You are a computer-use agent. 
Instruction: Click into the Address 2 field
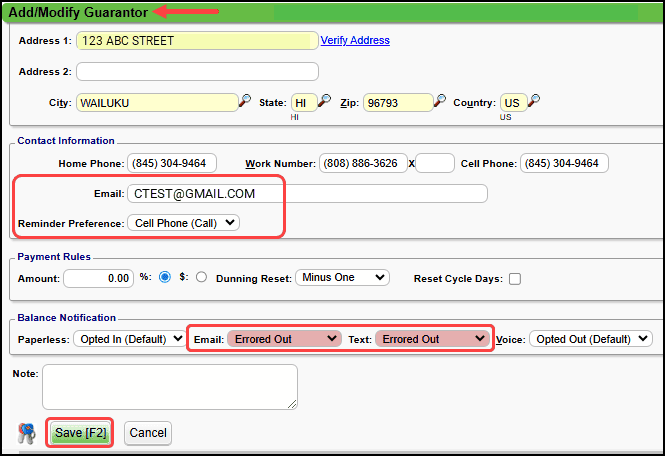pos(197,72)
